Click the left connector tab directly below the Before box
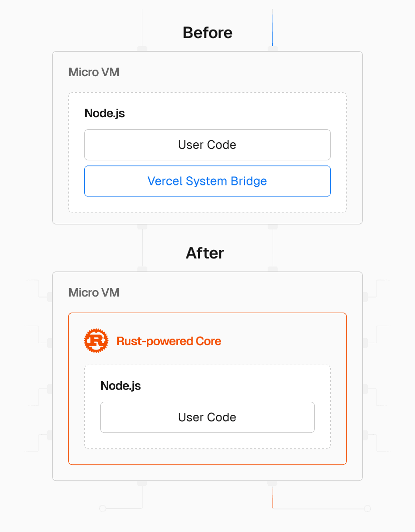 tap(142, 226)
